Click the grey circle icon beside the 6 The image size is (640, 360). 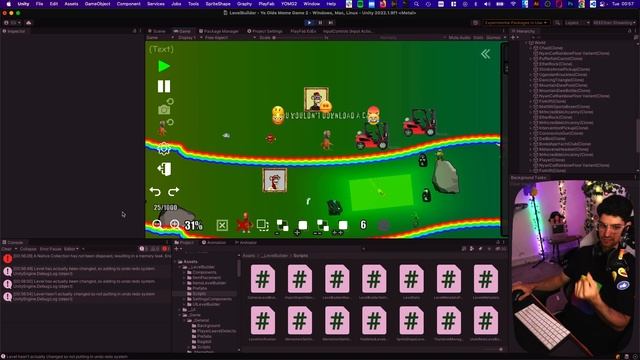pyautogui.click(x=383, y=225)
